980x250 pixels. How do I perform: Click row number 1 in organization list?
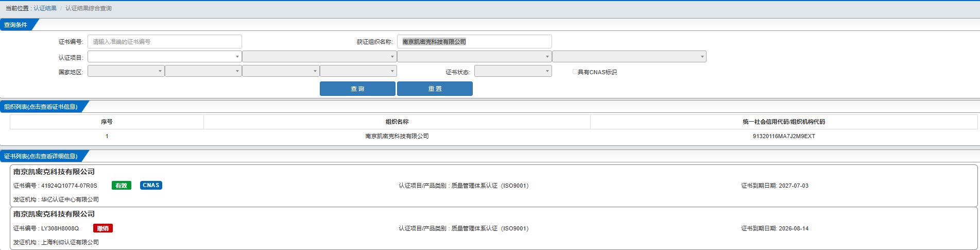tap(107, 136)
